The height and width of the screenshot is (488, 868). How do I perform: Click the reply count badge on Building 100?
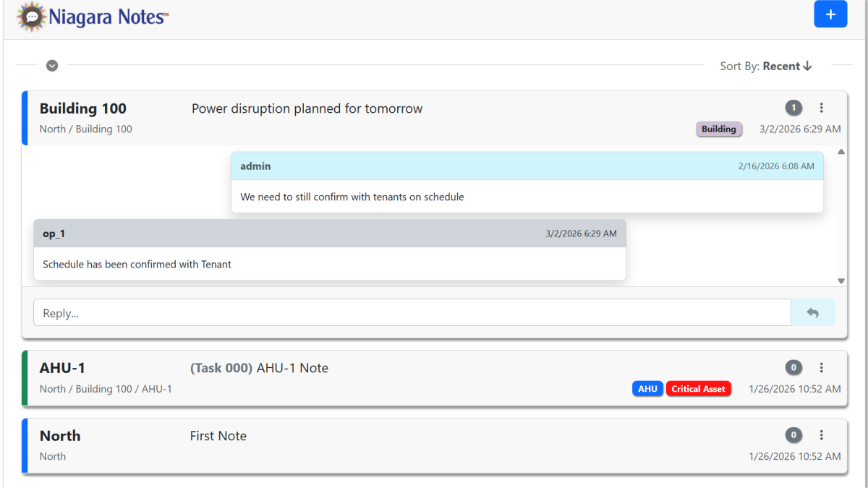(793, 107)
